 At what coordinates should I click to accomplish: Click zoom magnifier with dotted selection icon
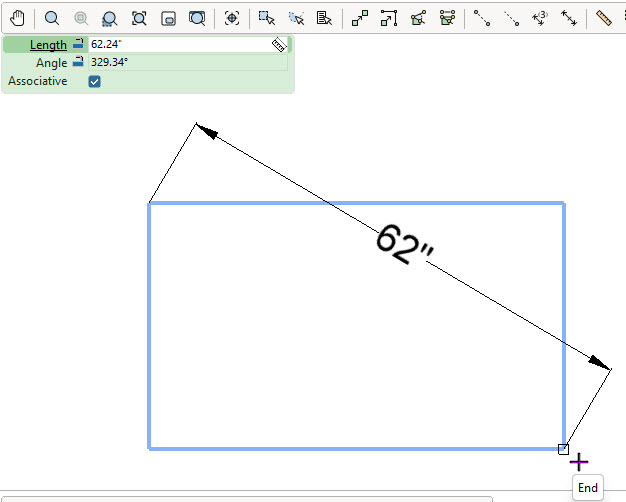(109, 19)
